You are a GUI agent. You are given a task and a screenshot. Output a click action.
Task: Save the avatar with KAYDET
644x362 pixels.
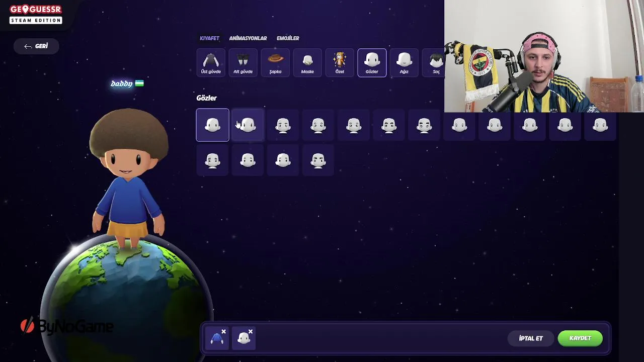pos(580,338)
